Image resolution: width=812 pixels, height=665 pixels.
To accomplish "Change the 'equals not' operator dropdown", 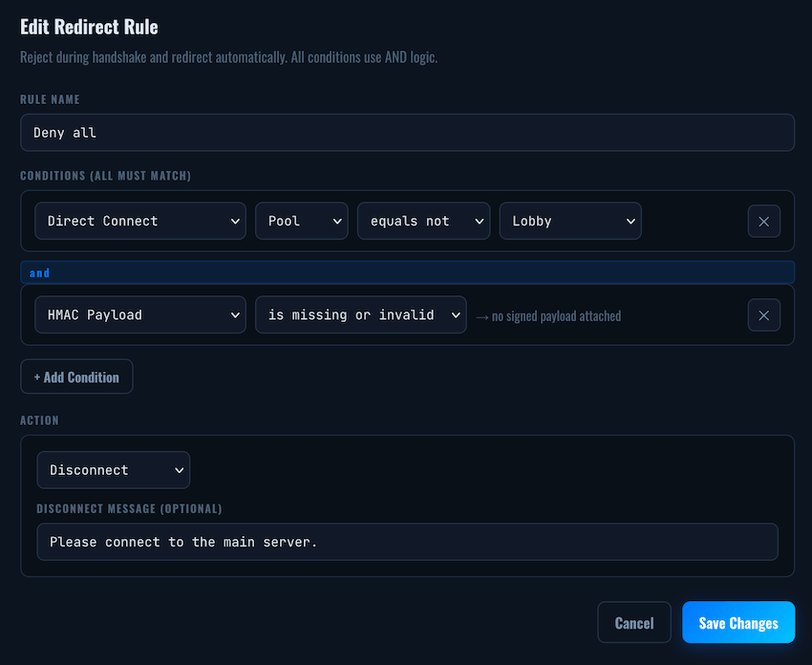I will (423, 221).
